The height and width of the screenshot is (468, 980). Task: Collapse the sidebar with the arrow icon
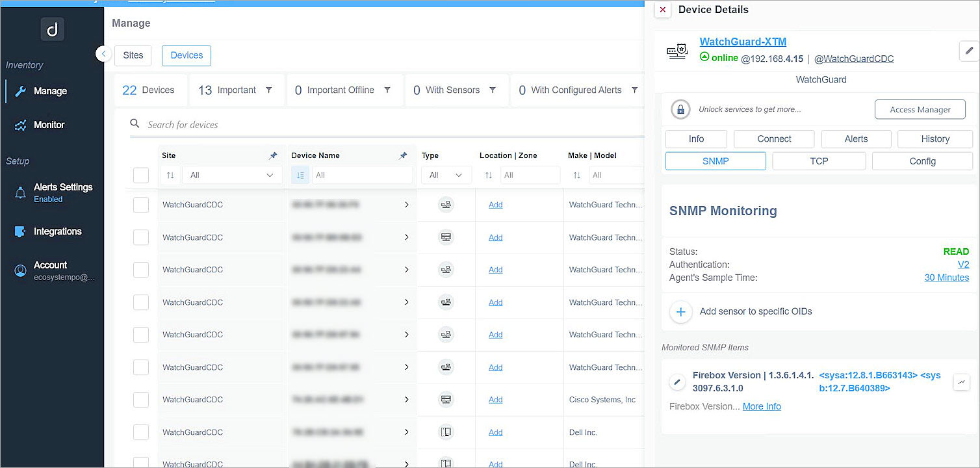point(103,54)
